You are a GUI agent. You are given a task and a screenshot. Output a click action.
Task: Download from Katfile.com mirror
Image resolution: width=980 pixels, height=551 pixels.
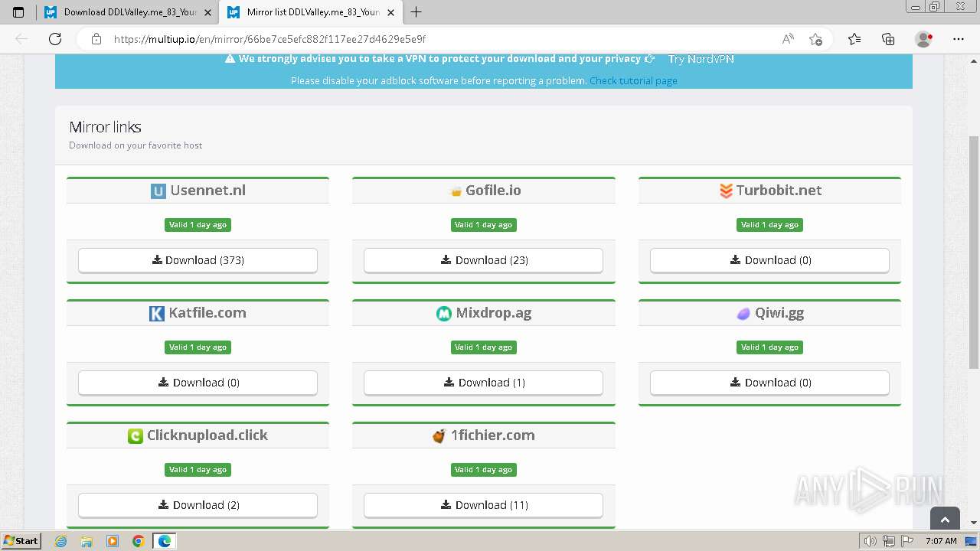click(x=198, y=383)
